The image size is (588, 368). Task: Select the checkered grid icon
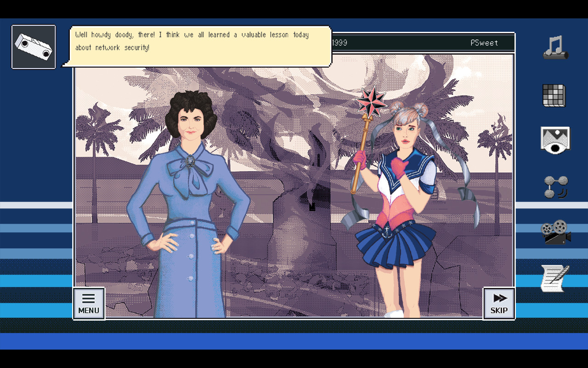pos(554,95)
